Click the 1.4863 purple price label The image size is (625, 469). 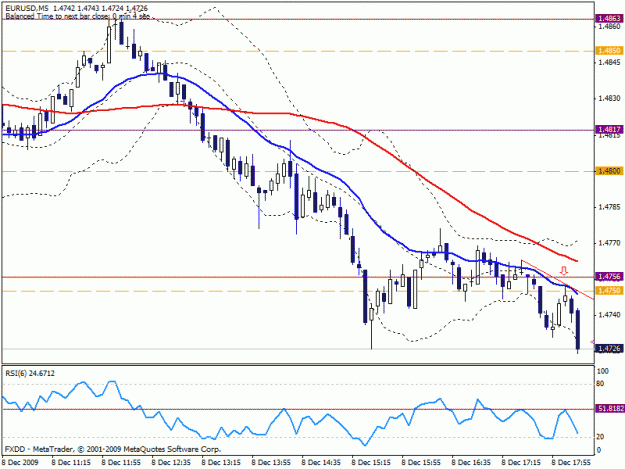(609, 18)
